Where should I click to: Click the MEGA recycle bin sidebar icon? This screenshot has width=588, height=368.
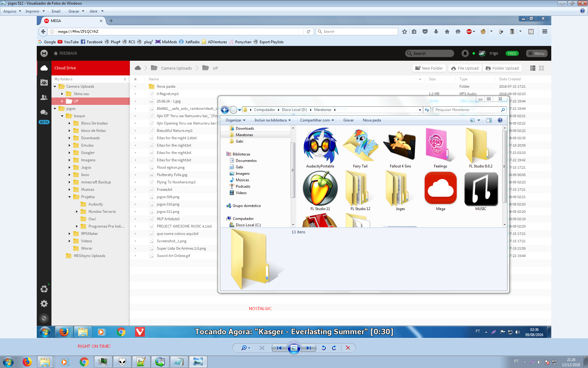click(44, 289)
